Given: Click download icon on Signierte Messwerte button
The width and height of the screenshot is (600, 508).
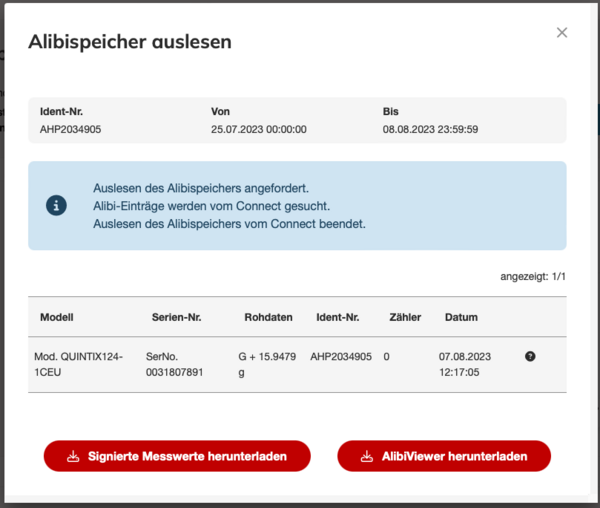Looking at the screenshot, I should pos(72,456).
